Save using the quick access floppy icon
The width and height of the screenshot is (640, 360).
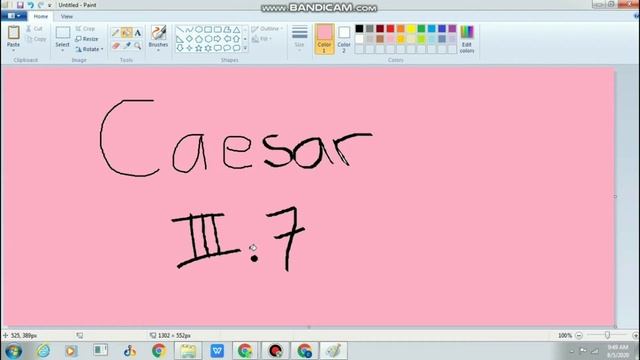20,5
